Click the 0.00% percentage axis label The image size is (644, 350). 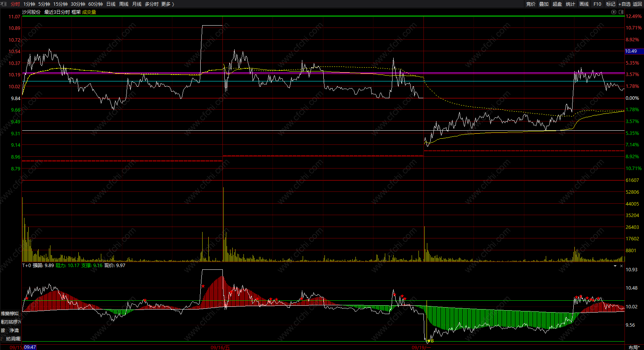point(632,98)
